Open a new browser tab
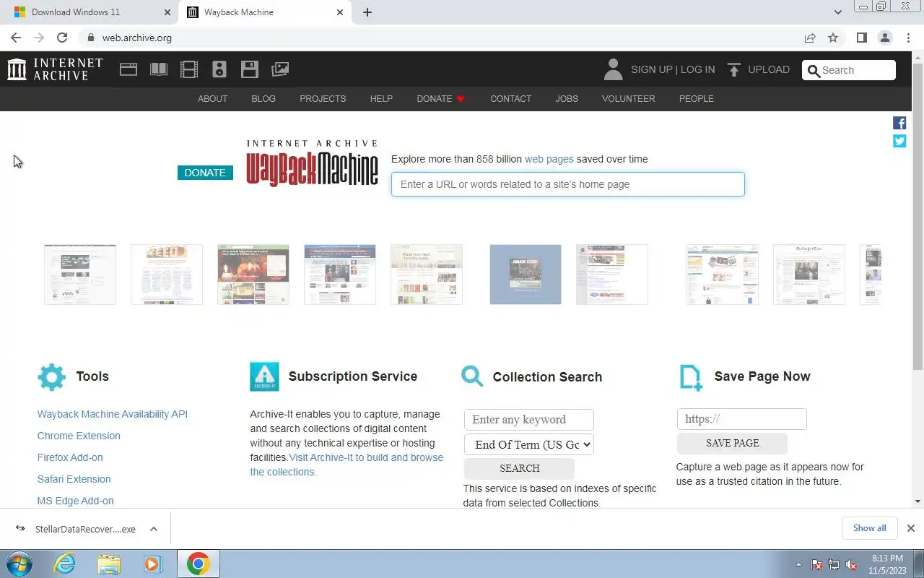This screenshot has width=924, height=578. coord(367,12)
